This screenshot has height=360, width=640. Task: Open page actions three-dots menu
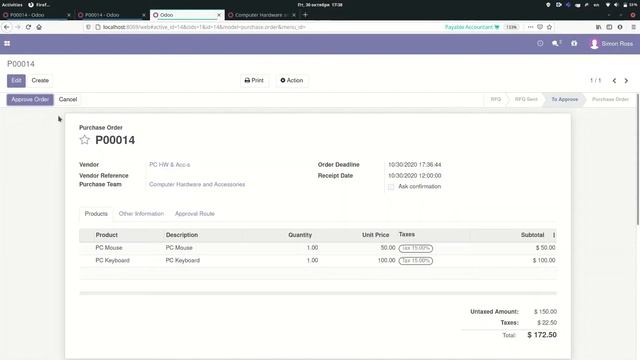click(x=530, y=27)
